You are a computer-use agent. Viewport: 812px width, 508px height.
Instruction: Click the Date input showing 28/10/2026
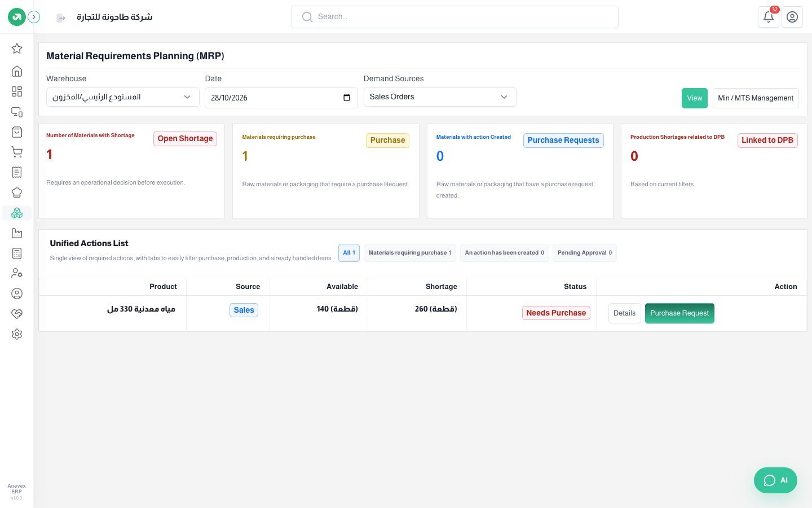click(281, 98)
